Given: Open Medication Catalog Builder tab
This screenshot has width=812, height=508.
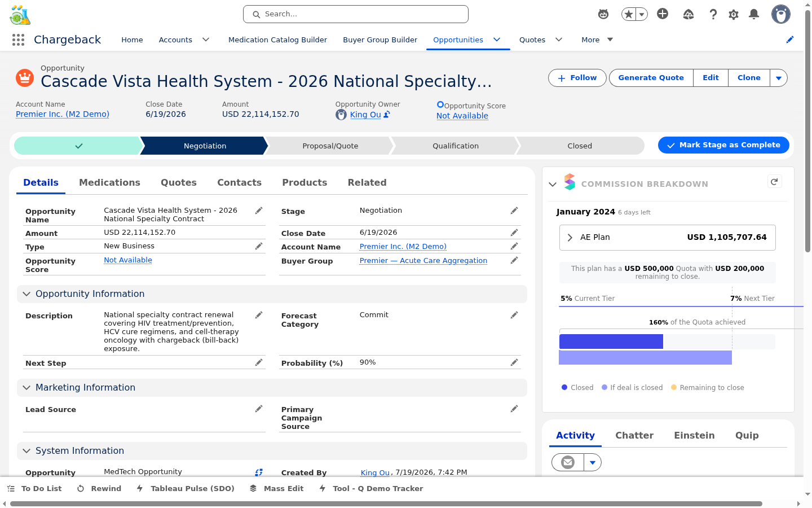Looking at the screenshot, I should click(277, 40).
